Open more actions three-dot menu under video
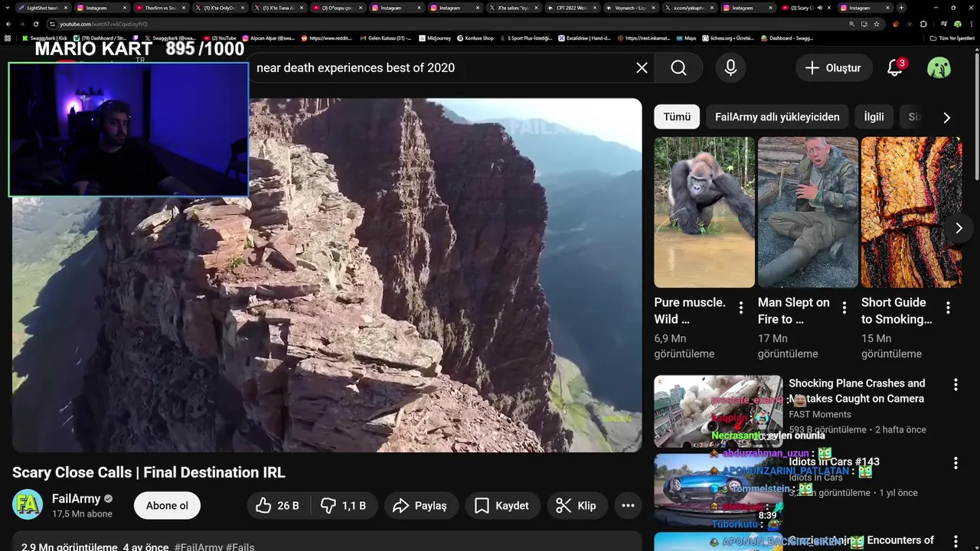 tap(628, 506)
